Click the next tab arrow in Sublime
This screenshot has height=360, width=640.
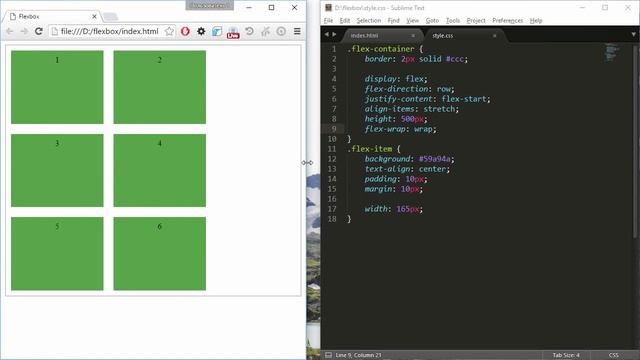pyautogui.click(x=334, y=35)
